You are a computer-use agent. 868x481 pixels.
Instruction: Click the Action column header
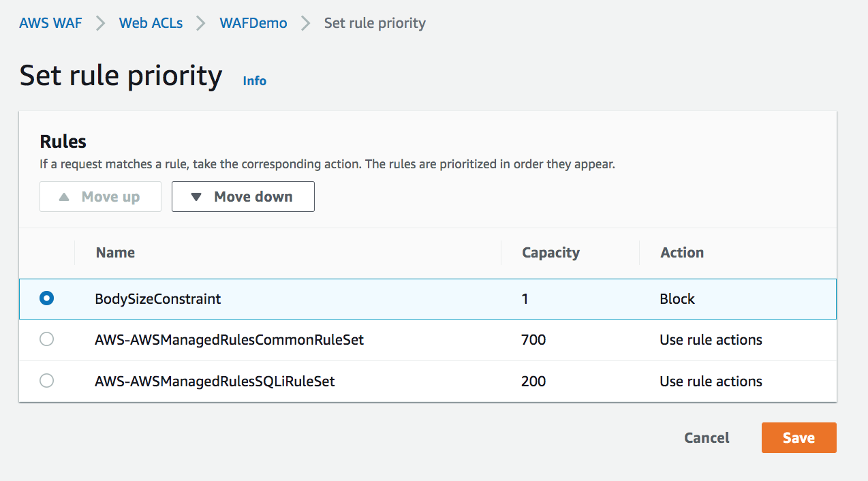[682, 253]
